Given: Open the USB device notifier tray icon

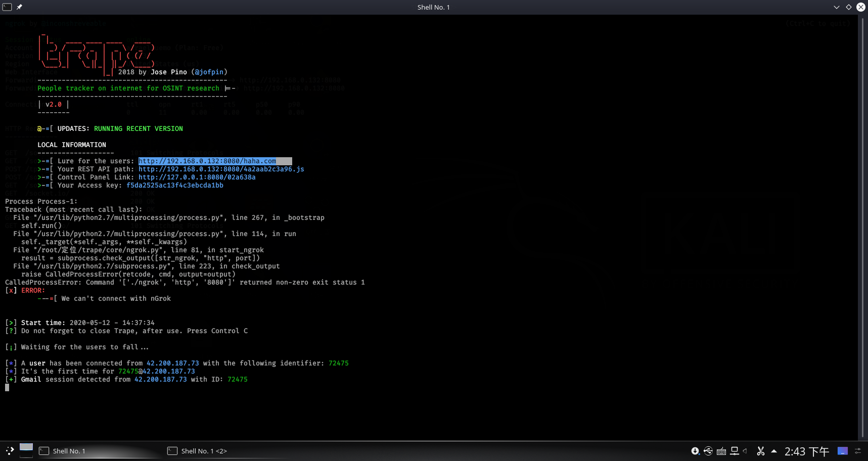Looking at the screenshot, I should (x=708, y=451).
